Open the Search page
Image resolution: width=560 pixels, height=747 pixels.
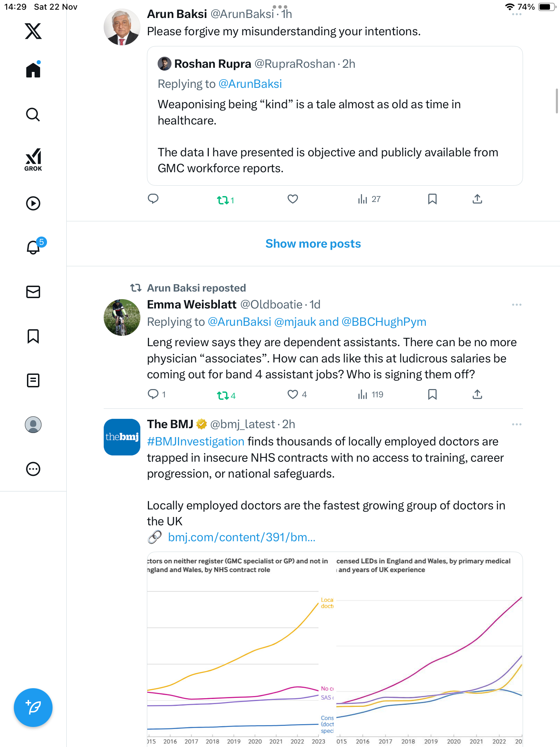pyautogui.click(x=33, y=114)
